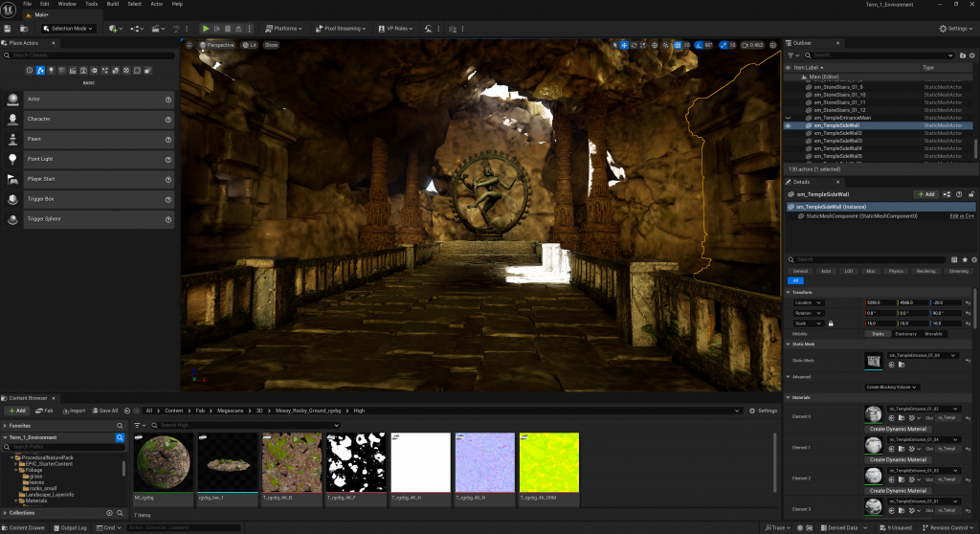Select Lights category bulb icon in Place Actors
Viewport: 980px width, 534px height.
click(x=52, y=71)
